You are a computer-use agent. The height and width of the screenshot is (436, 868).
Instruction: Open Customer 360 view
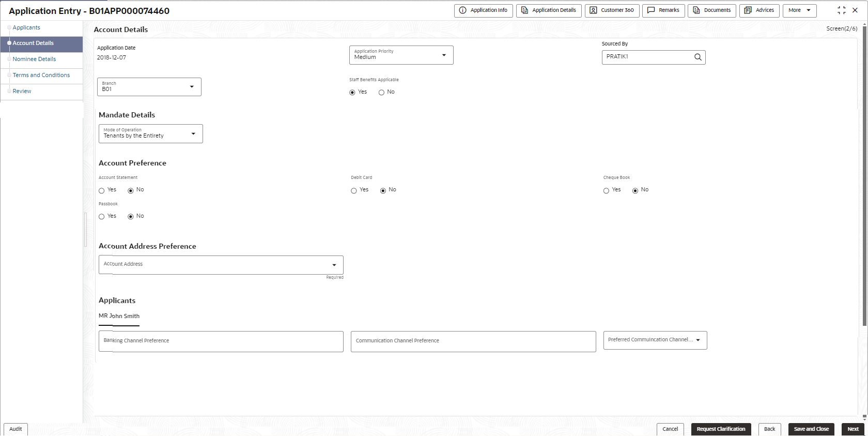coord(612,10)
